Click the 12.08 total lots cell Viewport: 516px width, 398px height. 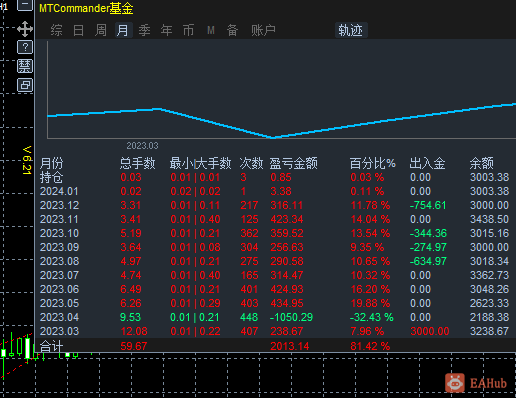pyautogui.click(x=134, y=331)
